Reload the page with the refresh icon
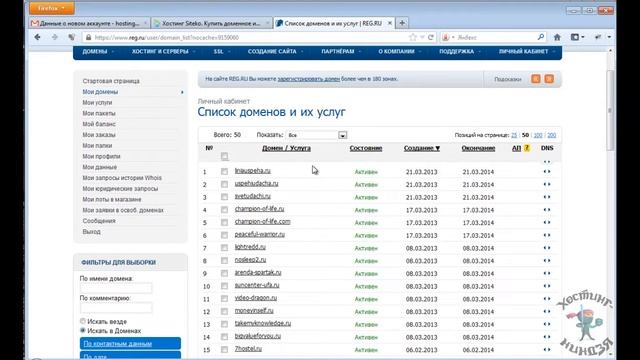 point(431,37)
